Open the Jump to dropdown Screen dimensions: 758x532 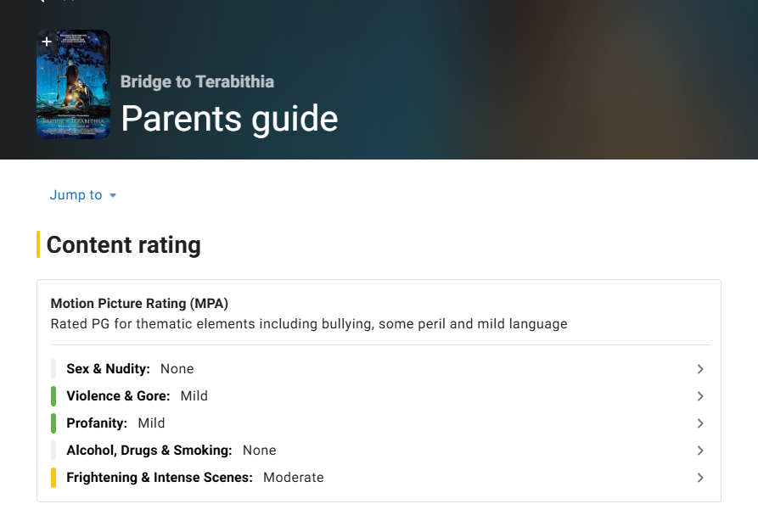tap(83, 195)
